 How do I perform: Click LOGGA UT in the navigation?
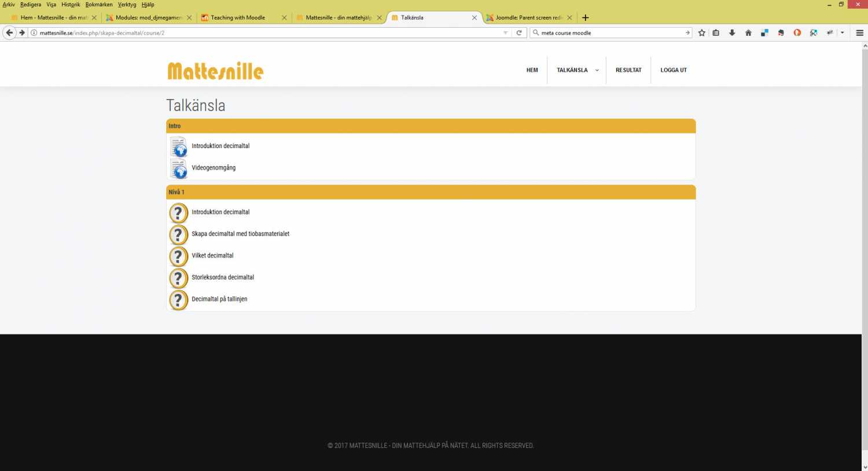pos(674,70)
